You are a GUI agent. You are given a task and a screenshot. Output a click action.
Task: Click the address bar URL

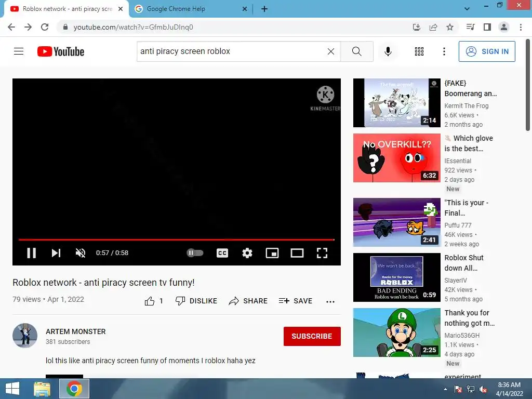[134, 27]
